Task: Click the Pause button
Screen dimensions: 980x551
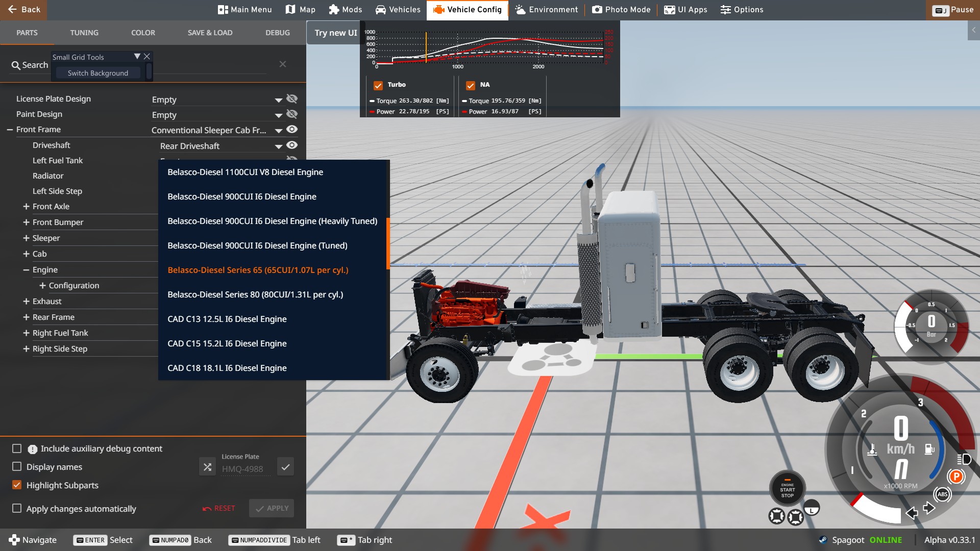Action: click(952, 10)
